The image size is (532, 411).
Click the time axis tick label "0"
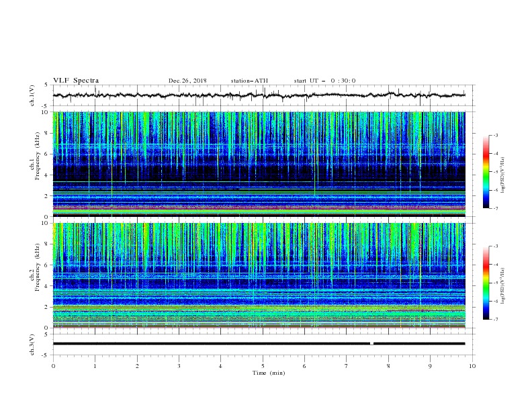[x=53, y=366]
